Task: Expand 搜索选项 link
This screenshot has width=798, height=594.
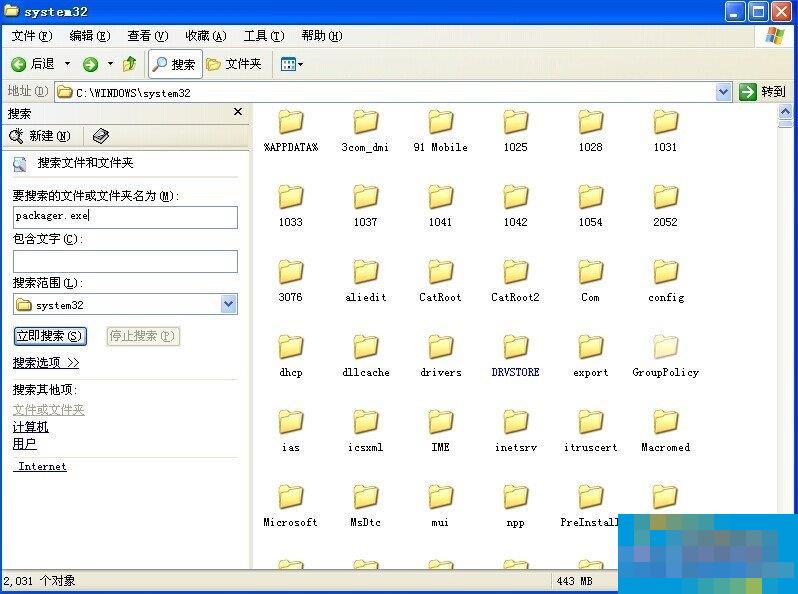Action: coord(46,362)
